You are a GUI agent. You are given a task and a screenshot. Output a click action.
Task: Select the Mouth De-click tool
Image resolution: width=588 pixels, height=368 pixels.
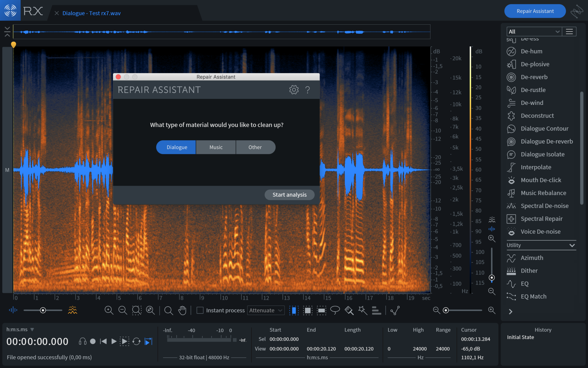(x=541, y=180)
